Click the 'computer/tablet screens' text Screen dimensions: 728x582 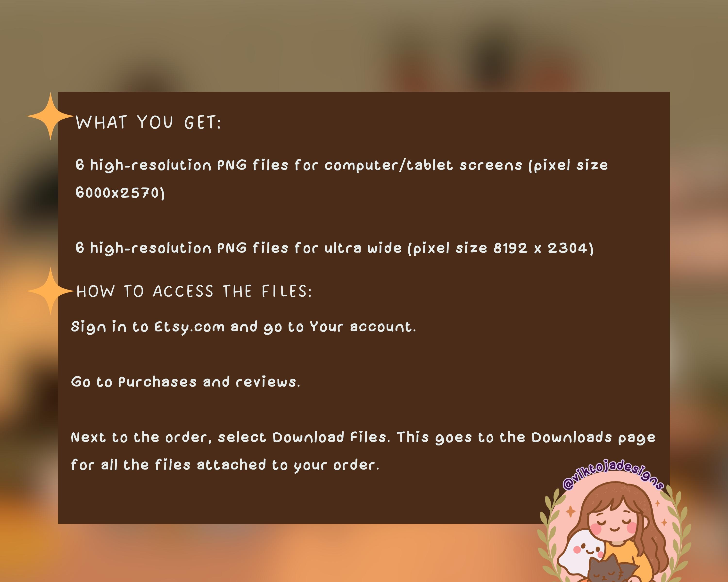point(423,165)
